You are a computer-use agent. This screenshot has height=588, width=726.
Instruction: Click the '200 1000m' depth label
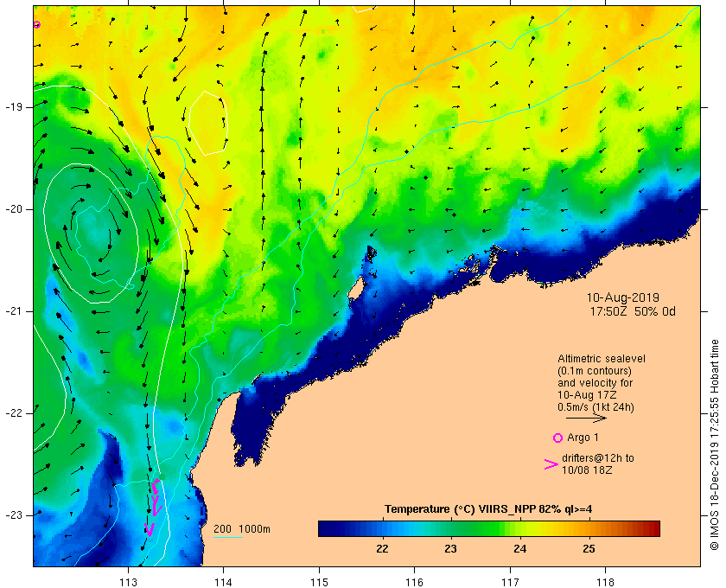[242, 529]
